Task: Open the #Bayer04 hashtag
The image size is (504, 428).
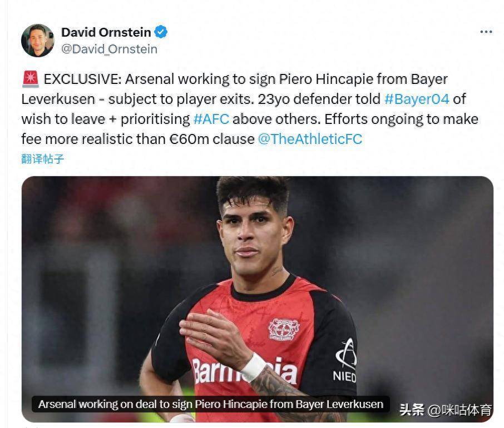Action: [417, 99]
